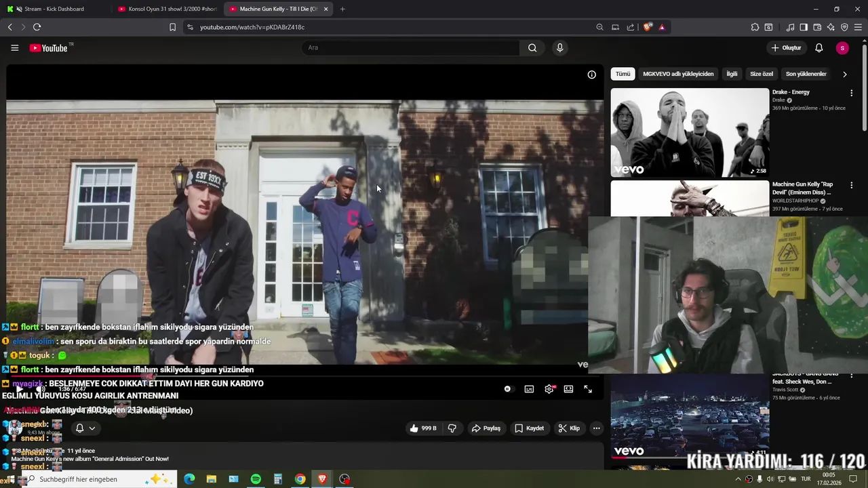Select the 'Size özel' filter chip
Screen dimensions: 868x488
pos(762,74)
